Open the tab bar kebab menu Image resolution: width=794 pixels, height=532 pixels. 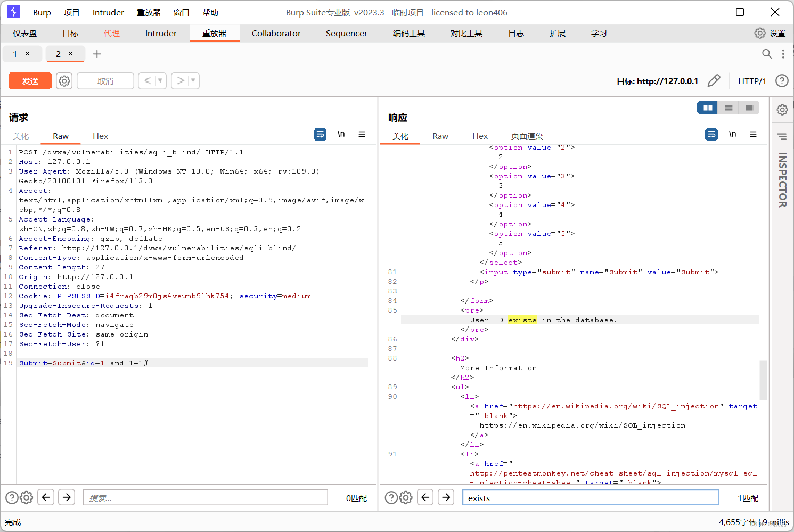pos(783,54)
